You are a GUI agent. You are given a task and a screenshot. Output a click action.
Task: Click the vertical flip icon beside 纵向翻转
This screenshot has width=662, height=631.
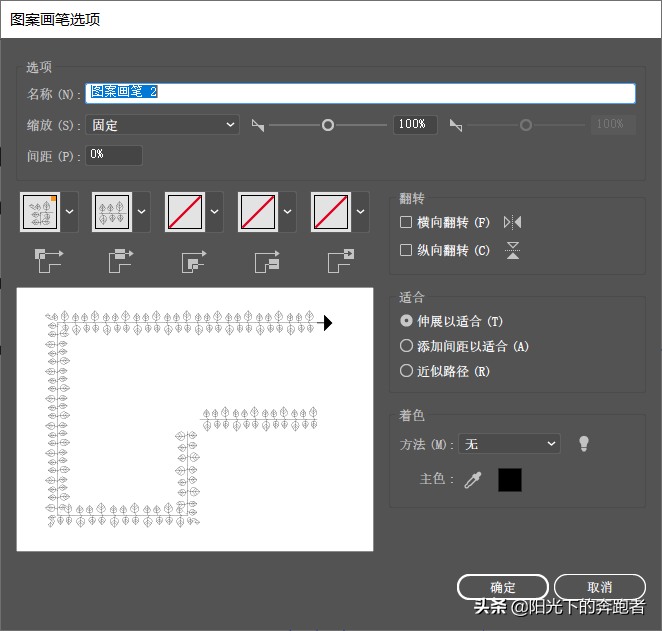click(513, 250)
